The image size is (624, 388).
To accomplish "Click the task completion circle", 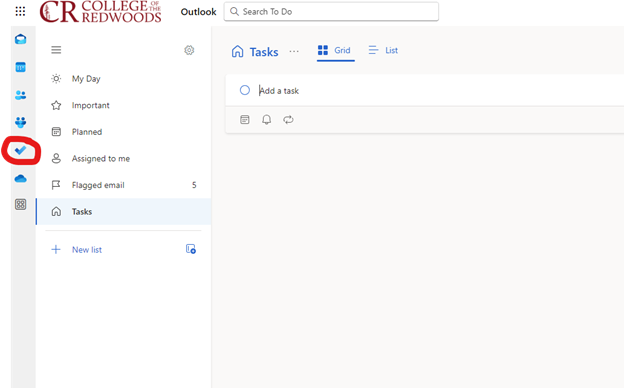I will (245, 90).
